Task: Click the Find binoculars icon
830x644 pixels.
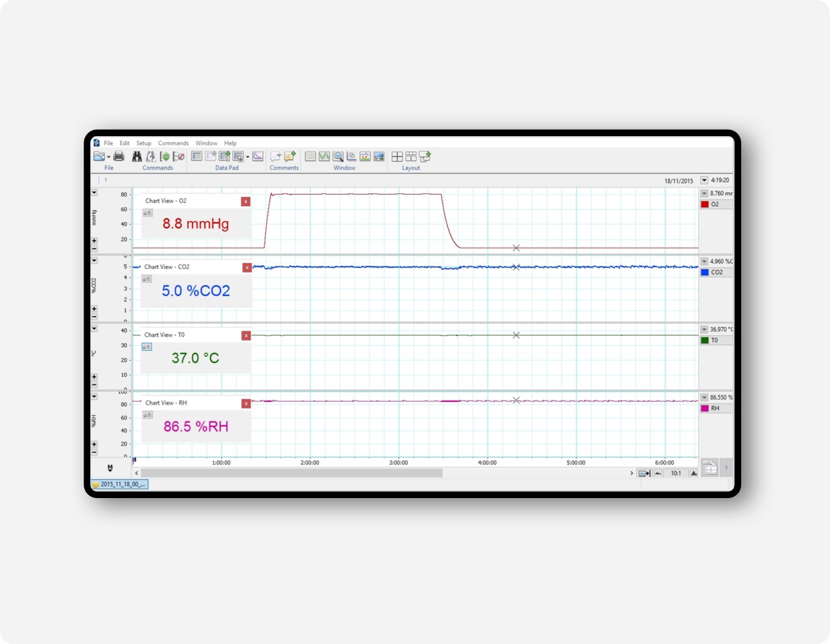Action: point(137,156)
